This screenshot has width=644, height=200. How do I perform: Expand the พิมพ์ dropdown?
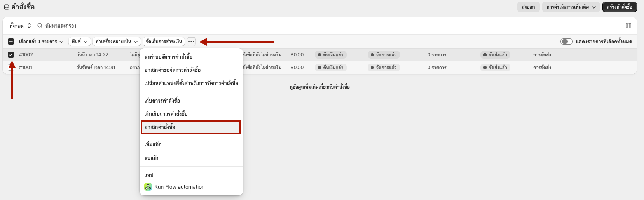coord(80,42)
